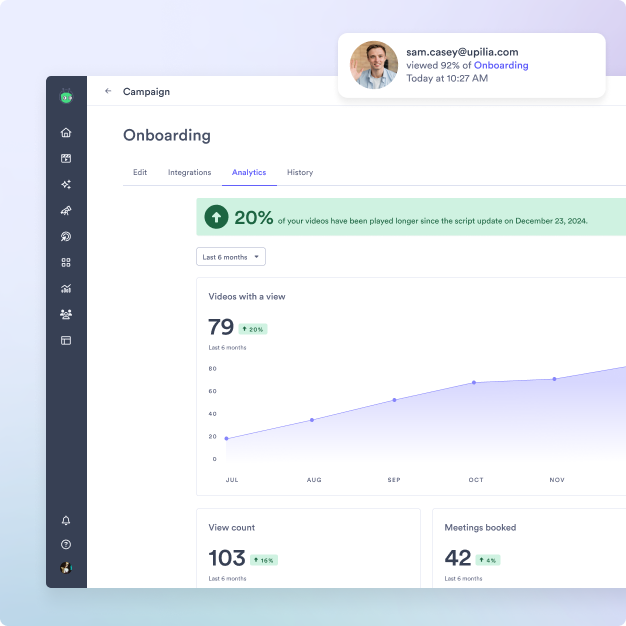Open the analytics chart icon in sidebar
This screenshot has height=626, width=626.
pyautogui.click(x=66, y=289)
